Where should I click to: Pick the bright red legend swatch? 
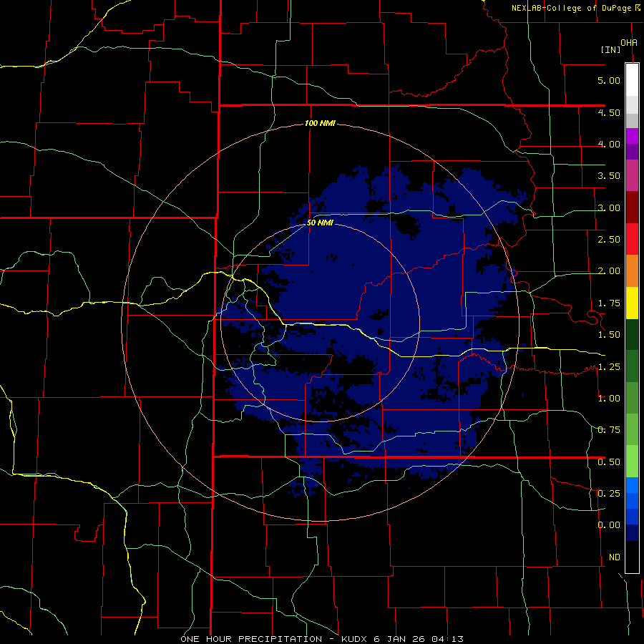click(x=632, y=239)
